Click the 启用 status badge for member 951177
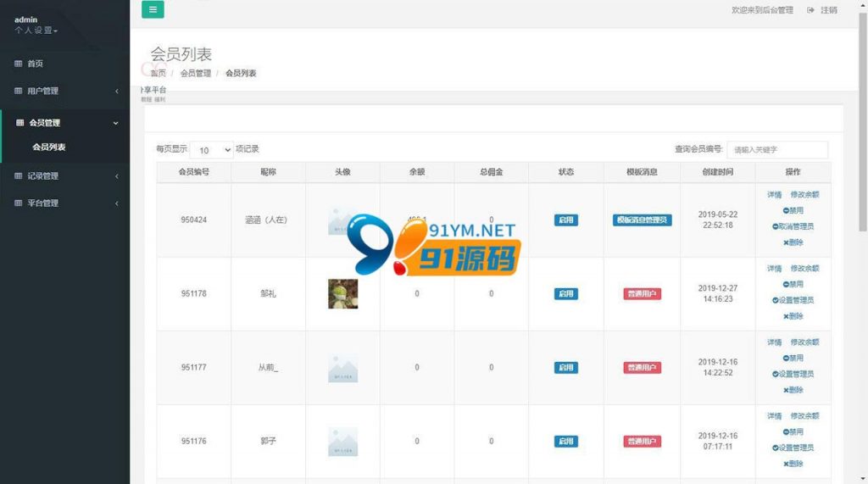868x484 pixels. tap(565, 367)
